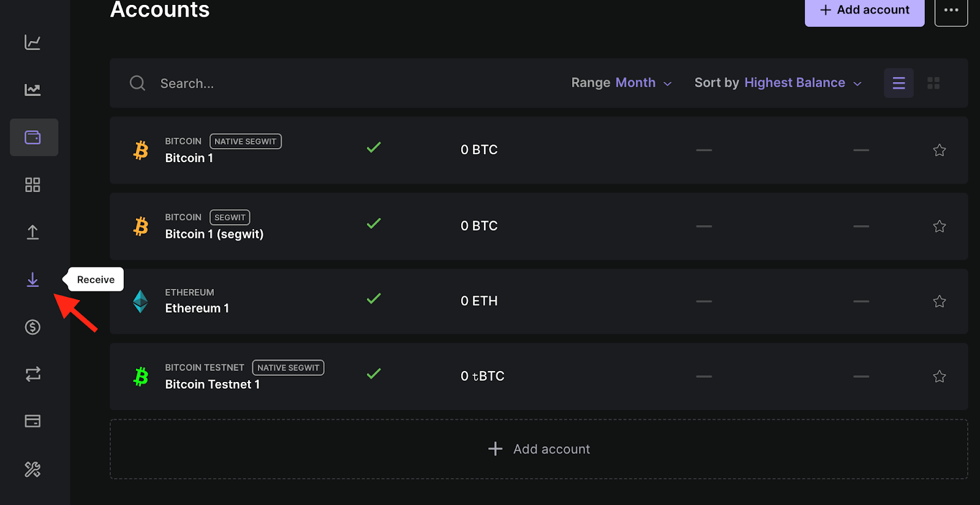Open the Portfolio chart icon in sidebar
Image resolution: width=980 pixels, height=505 pixels.
coord(32,42)
